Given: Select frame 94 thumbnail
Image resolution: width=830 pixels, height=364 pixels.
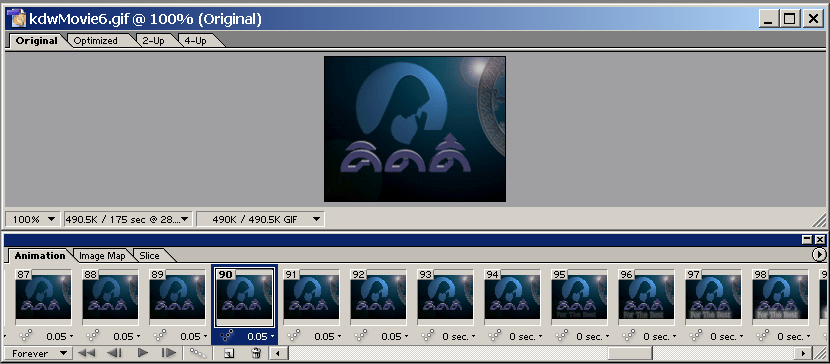Looking at the screenshot, I should (x=512, y=297).
